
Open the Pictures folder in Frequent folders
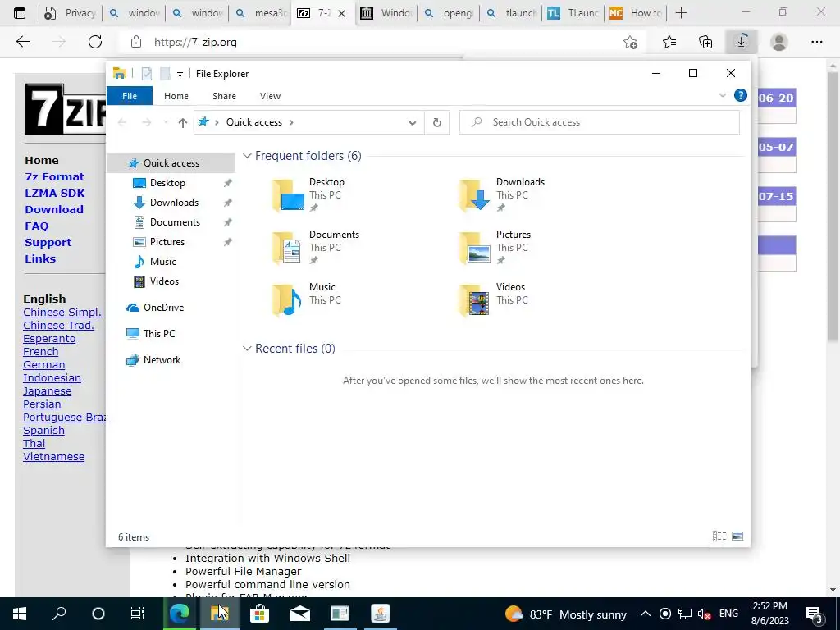(495, 248)
